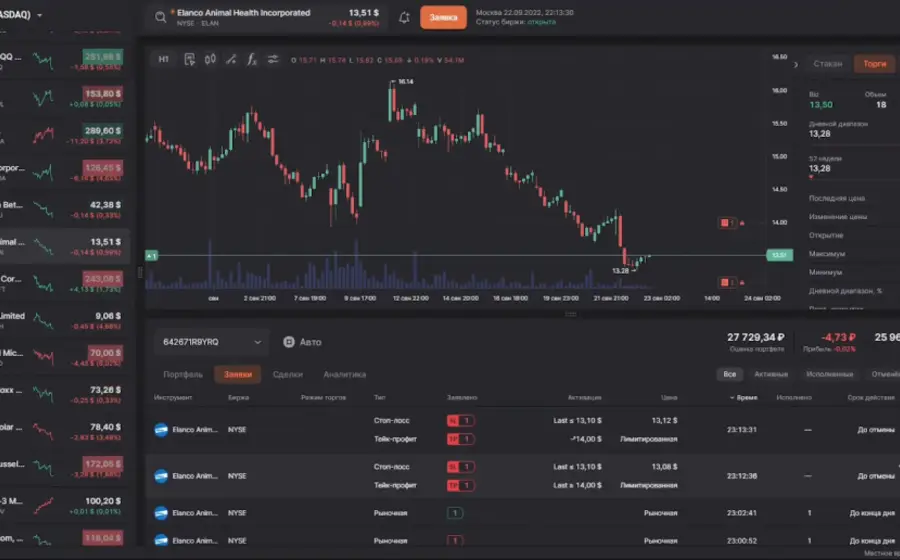Click the Активация column header
The width and height of the screenshot is (900, 560).
(x=584, y=397)
